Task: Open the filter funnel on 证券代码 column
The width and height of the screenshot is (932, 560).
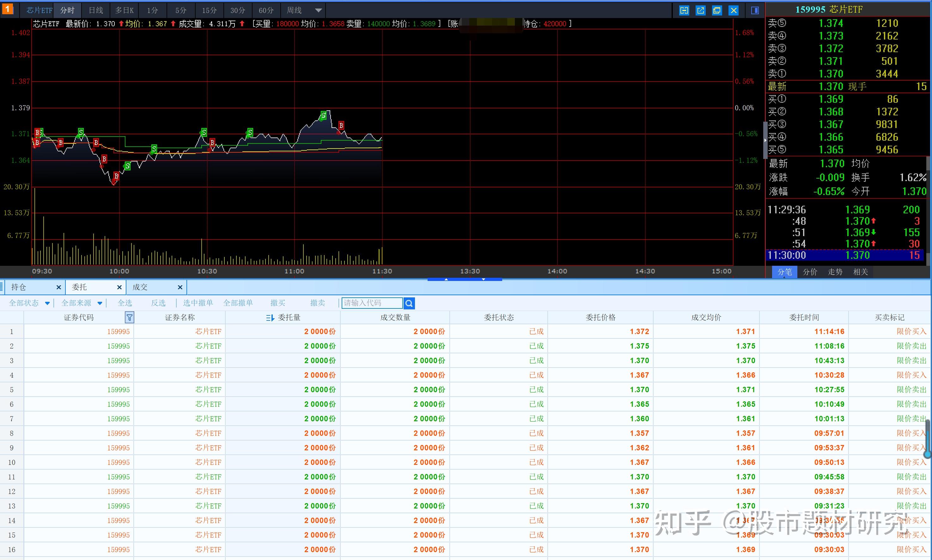Action: [x=130, y=317]
